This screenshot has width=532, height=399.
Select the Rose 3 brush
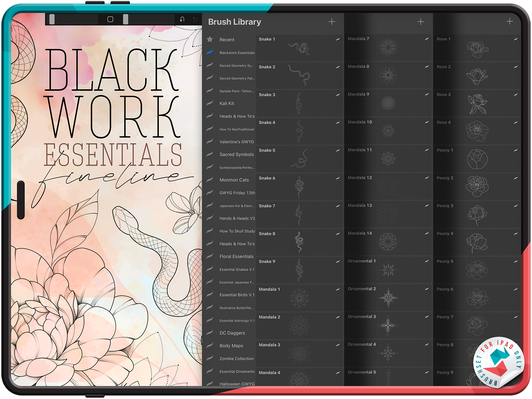click(477, 104)
